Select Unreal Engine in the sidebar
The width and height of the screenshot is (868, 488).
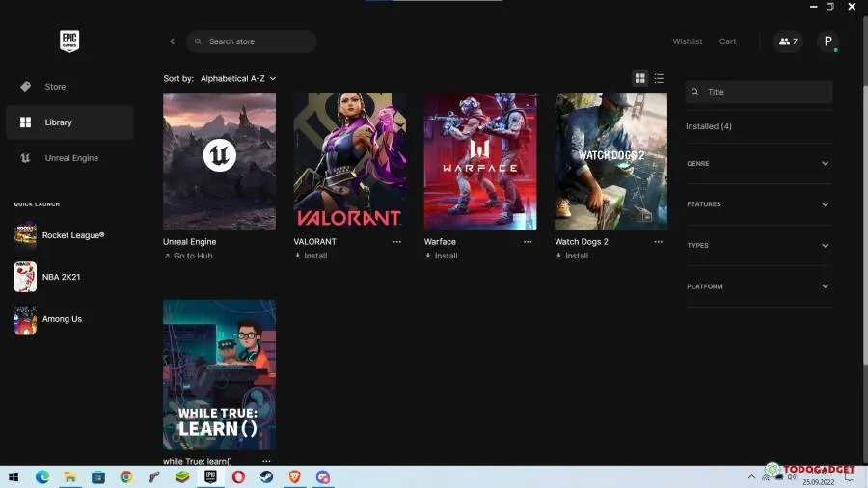click(x=69, y=158)
